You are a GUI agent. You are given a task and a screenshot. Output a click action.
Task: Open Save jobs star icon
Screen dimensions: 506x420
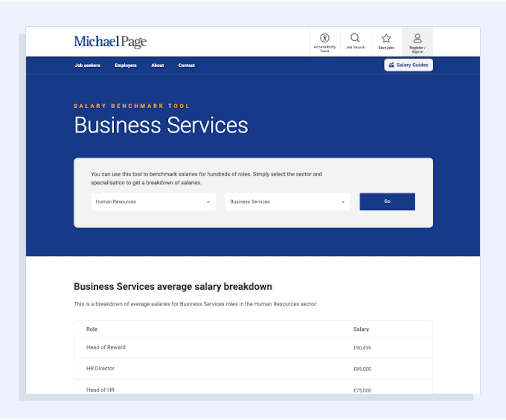click(x=386, y=38)
